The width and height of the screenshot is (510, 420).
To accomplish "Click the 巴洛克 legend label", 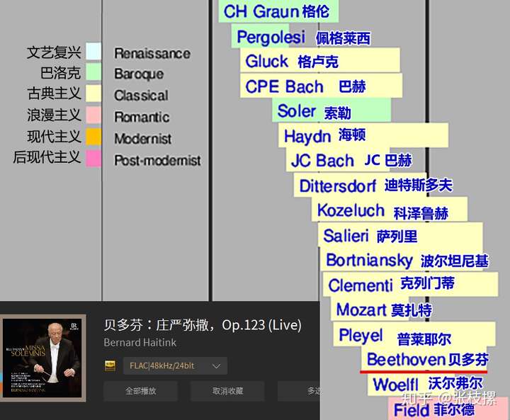I will pyautogui.click(x=60, y=72).
